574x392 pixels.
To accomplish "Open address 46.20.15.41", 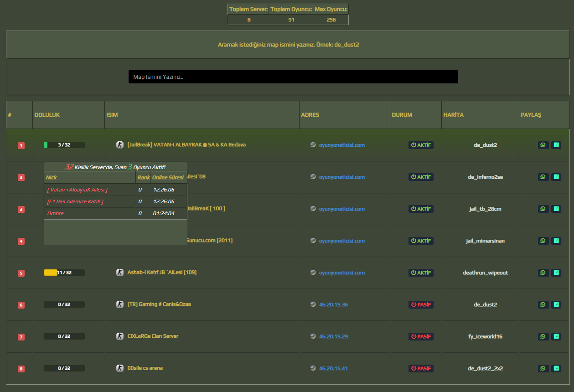I will pyautogui.click(x=333, y=368).
